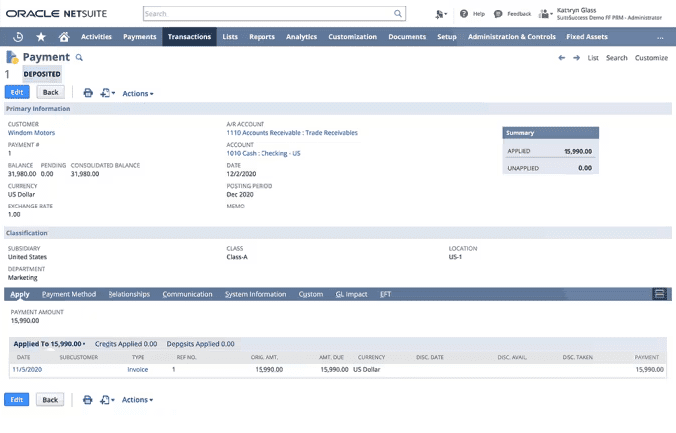
Task: Click the Shortcuts star icon
Action: [41, 37]
